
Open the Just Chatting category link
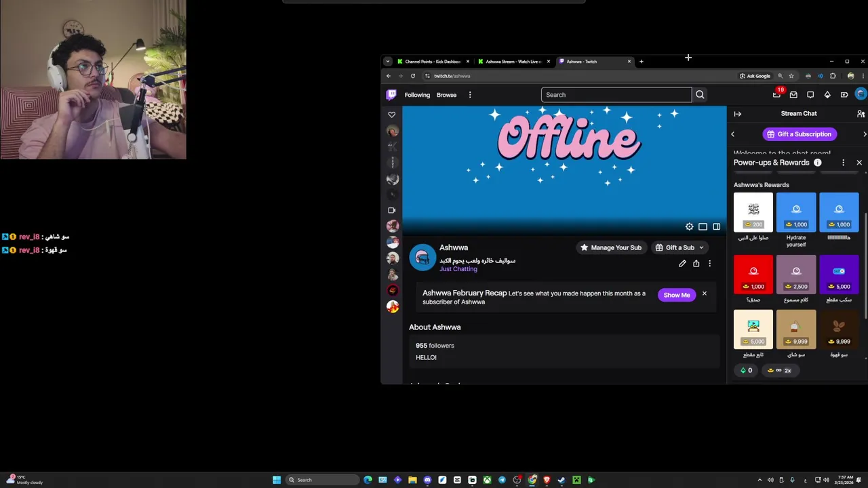(458, 269)
